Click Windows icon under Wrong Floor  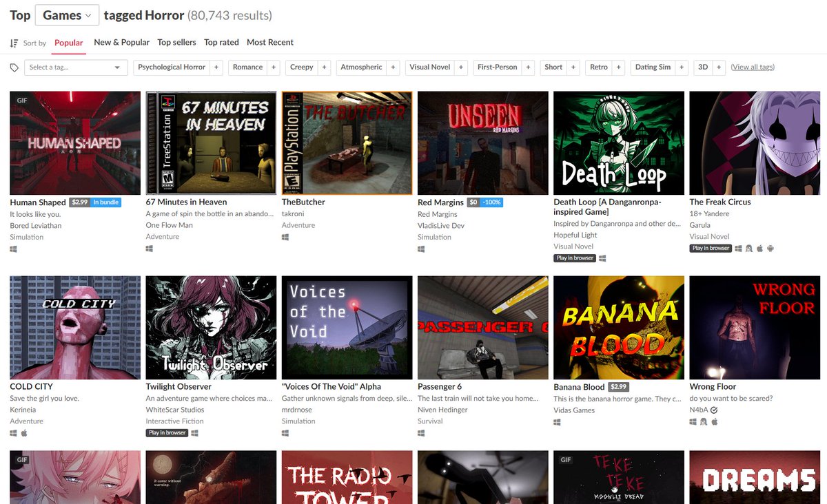tap(693, 421)
